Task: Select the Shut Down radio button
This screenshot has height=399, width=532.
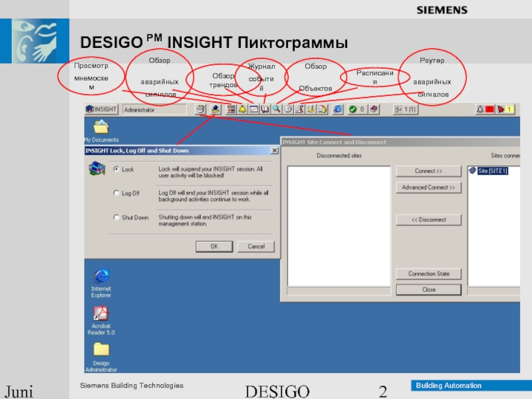Action: tap(116, 217)
